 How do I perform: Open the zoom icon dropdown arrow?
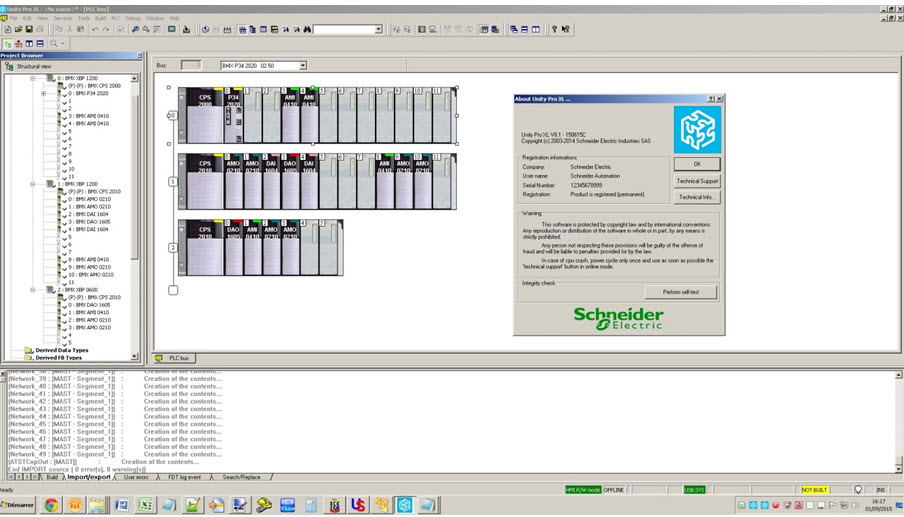(x=63, y=44)
